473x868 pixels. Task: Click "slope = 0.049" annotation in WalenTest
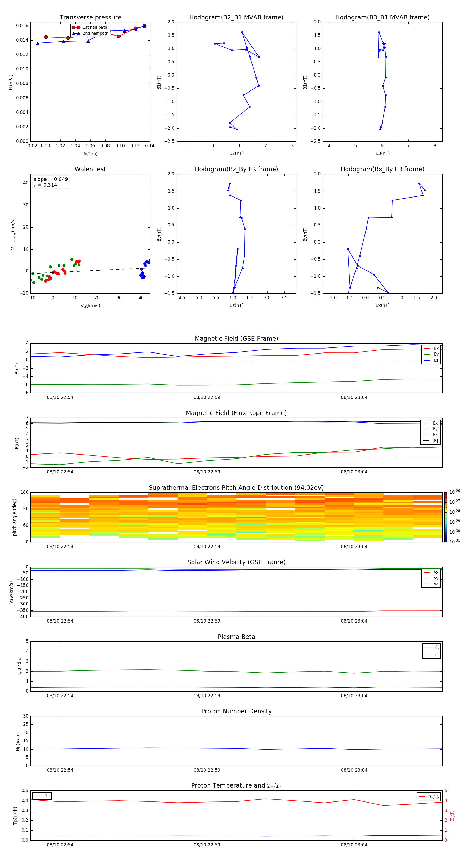pyautogui.click(x=50, y=179)
